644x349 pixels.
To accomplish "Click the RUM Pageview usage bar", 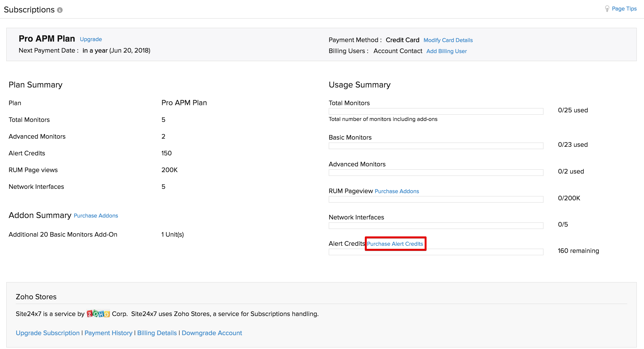I will tap(436, 199).
